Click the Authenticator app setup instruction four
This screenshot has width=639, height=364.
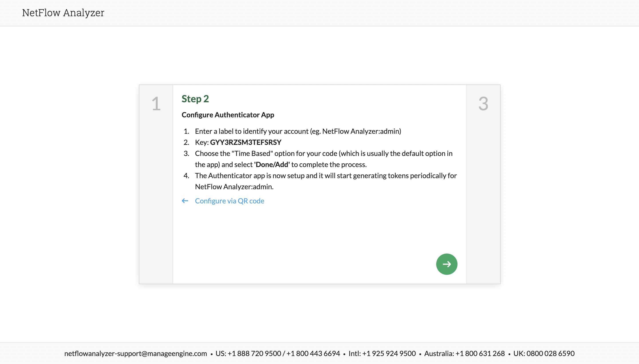(x=325, y=175)
